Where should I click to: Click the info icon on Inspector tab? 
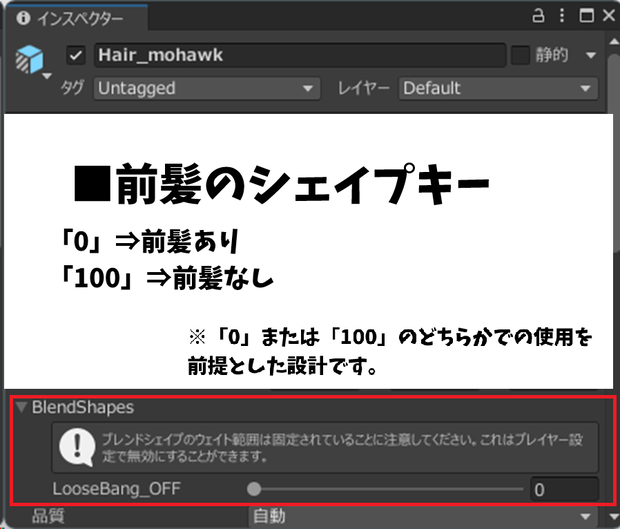[x=23, y=18]
